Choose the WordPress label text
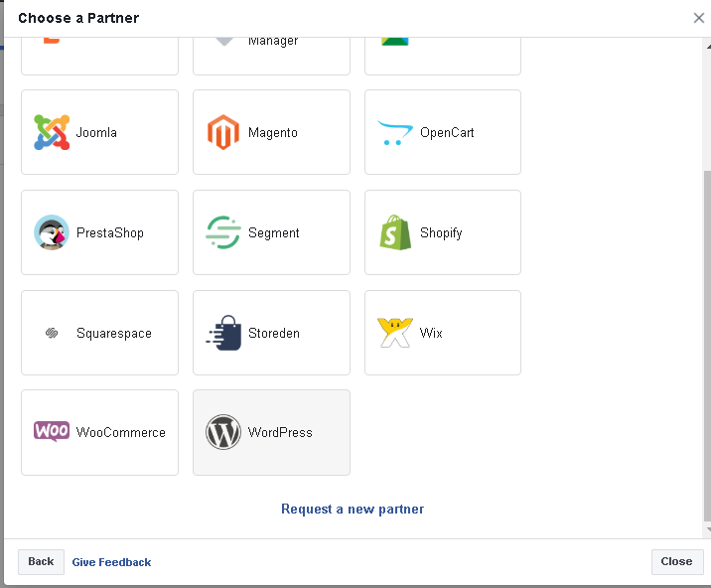Image resolution: width=711 pixels, height=588 pixels. pyautogui.click(x=280, y=432)
